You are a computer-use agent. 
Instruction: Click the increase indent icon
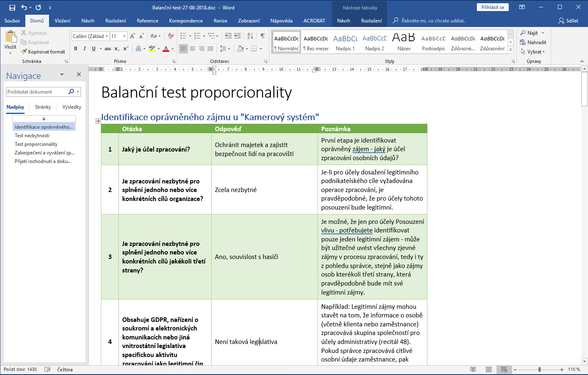tap(237, 36)
